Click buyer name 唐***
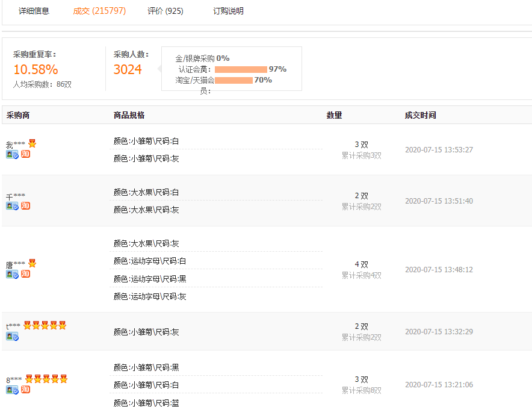This screenshot has width=532, height=418. pos(16,264)
